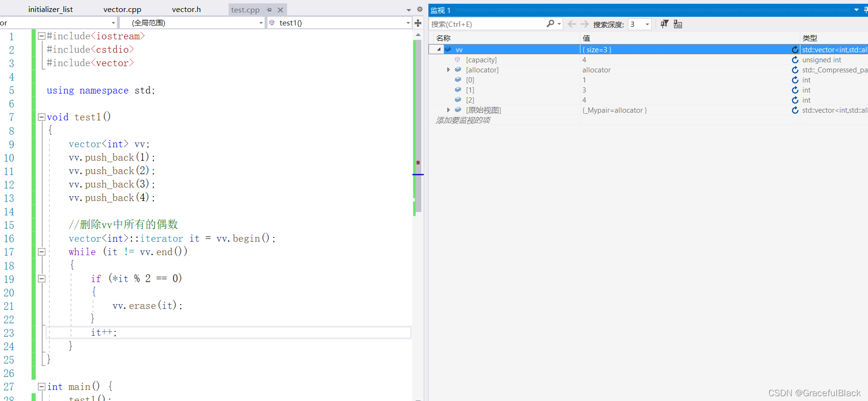Refresh the [allocator] value icon
This screenshot has height=401, width=868.
point(795,70)
